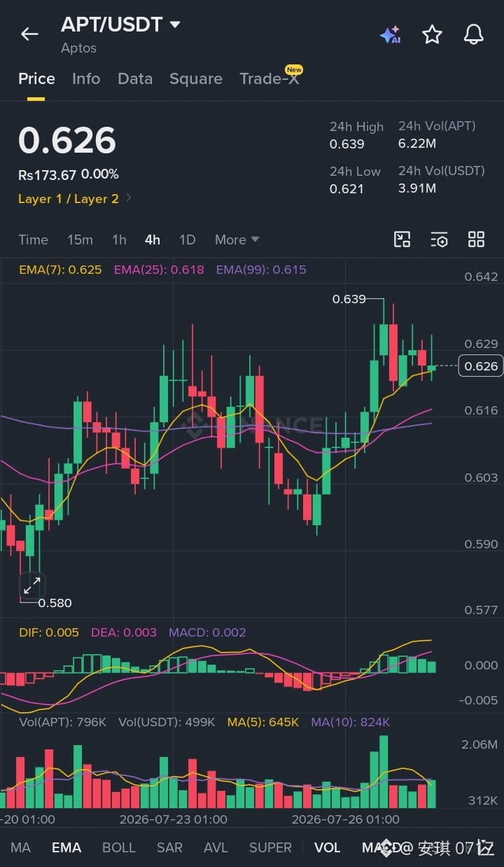Viewport: 504px width, 867px height.
Task: Toggle the SAR indicator
Action: (x=169, y=847)
